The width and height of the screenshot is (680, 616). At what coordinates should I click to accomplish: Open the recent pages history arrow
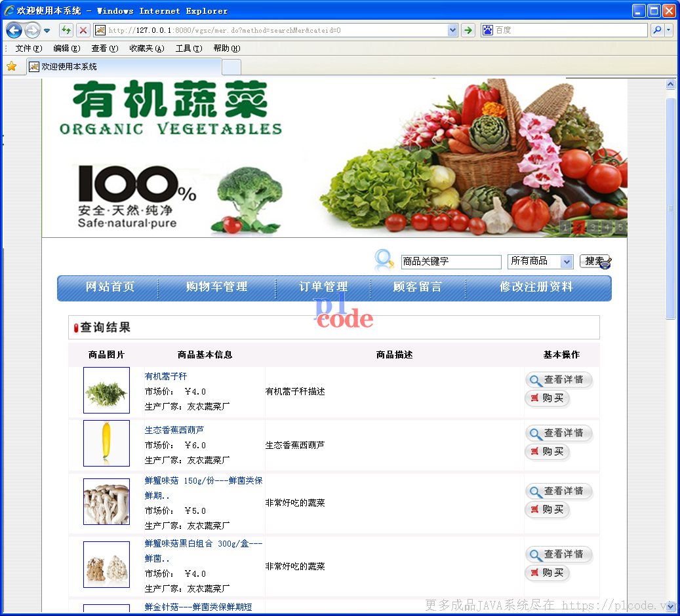[47, 30]
